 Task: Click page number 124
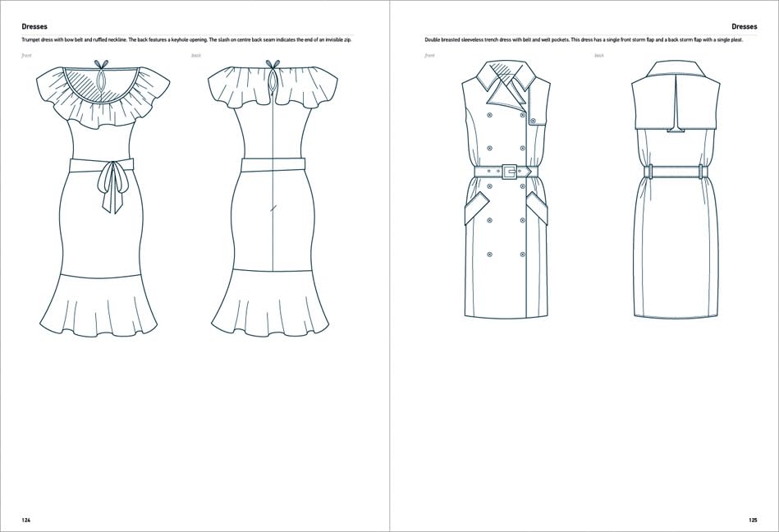[x=27, y=519]
